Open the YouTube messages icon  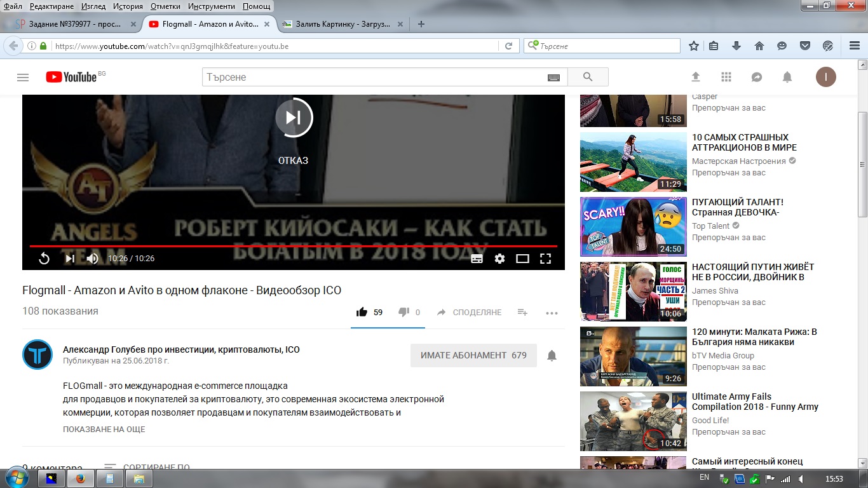click(x=757, y=77)
